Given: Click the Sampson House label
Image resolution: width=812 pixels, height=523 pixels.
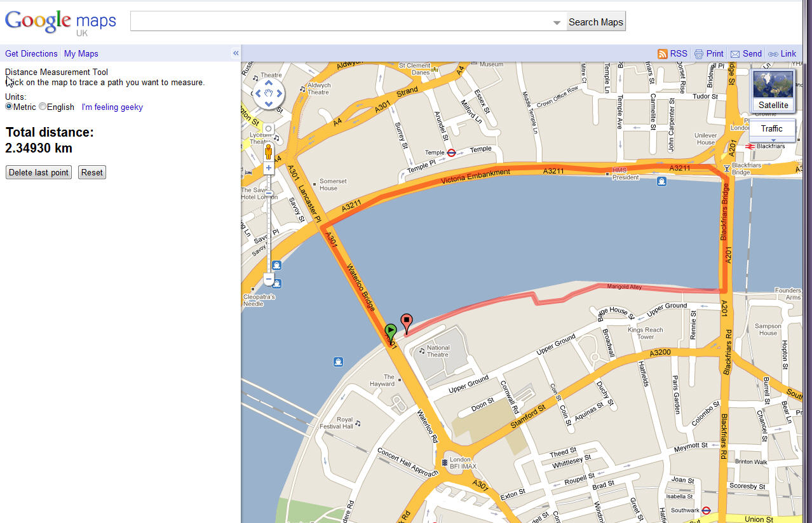Looking at the screenshot, I should coord(768,329).
